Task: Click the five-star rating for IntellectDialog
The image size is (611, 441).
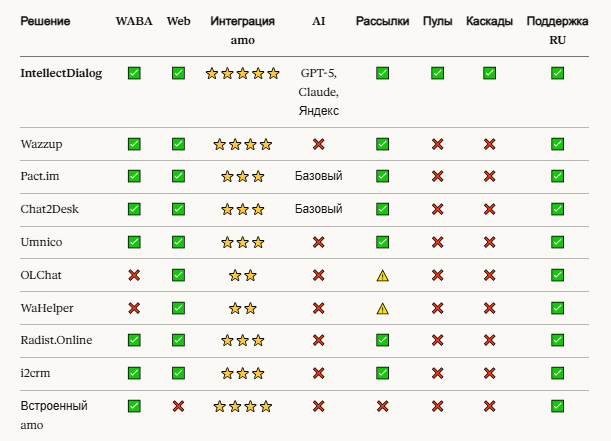Action: (x=242, y=73)
